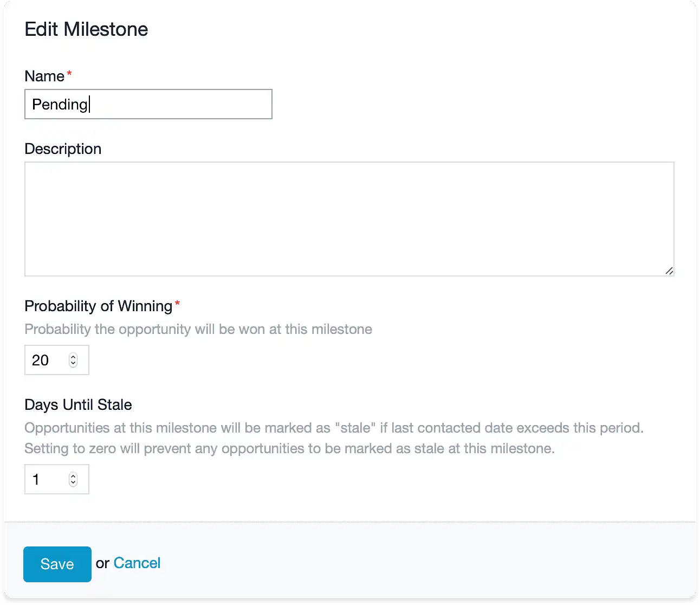This screenshot has width=700, height=605.
Task: Click the Description field label
Action: click(63, 149)
